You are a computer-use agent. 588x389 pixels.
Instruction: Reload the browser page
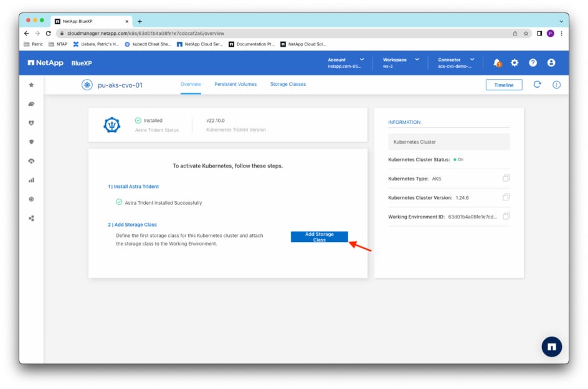point(49,34)
